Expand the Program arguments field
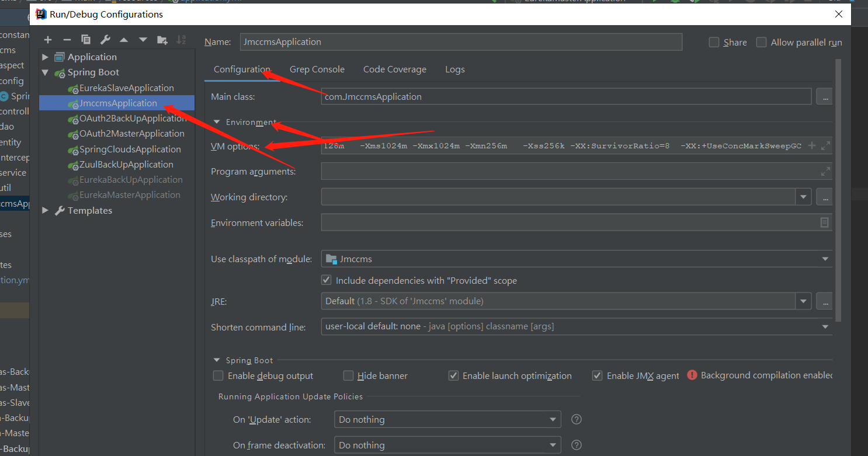This screenshot has height=456, width=868. (825, 172)
